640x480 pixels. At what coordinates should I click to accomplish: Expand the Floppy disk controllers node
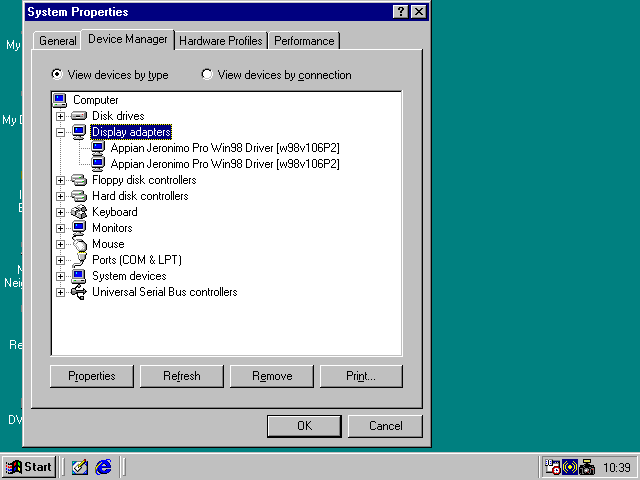point(60,180)
